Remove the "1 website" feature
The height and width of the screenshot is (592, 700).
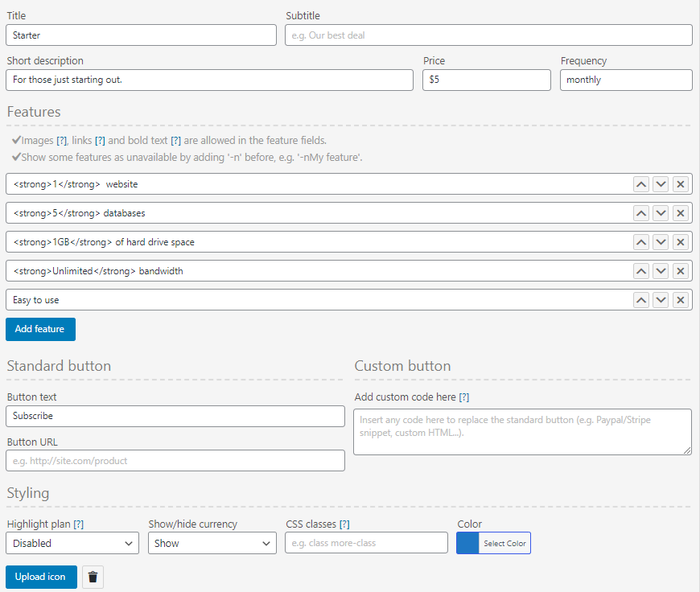[x=680, y=183]
